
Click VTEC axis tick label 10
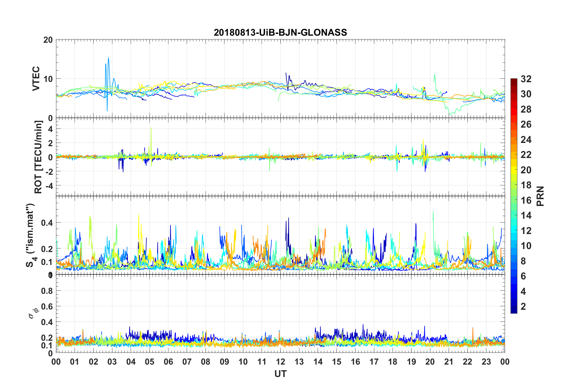pos(48,79)
